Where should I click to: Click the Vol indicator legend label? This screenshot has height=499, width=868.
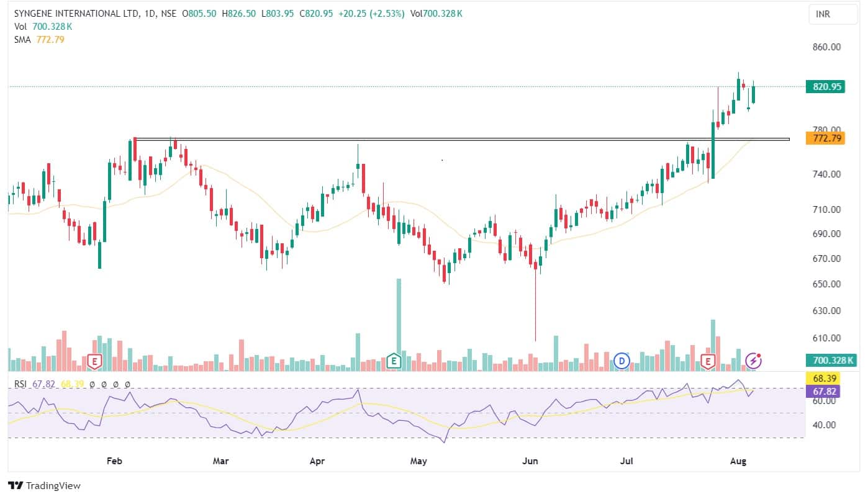pos(19,27)
